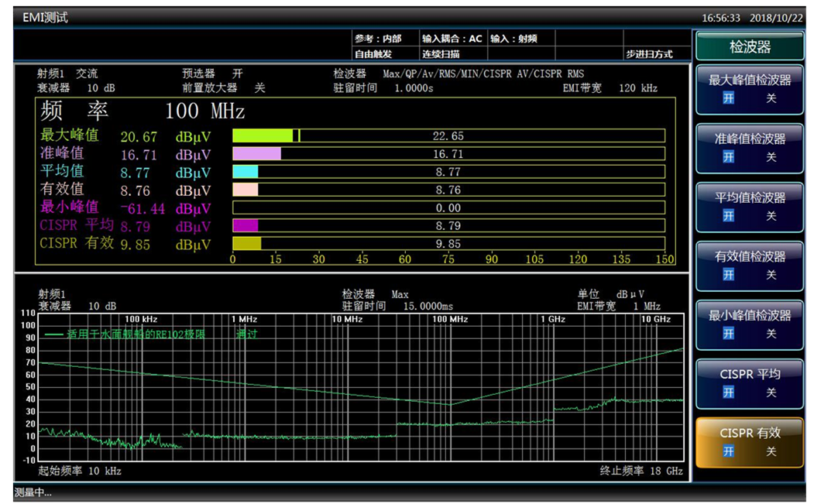Select 开 under 准峰值检波器
Screen dimensions: 814x504
pos(728,157)
